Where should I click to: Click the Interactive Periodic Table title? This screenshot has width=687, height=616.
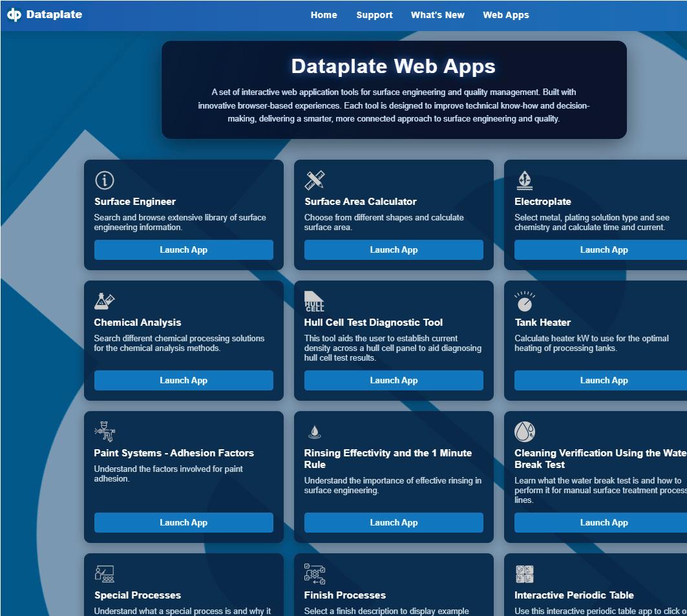(x=574, y=595)
